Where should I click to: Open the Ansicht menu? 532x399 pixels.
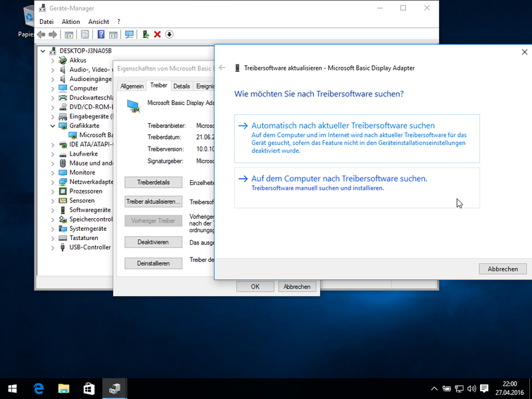(98, 21)
